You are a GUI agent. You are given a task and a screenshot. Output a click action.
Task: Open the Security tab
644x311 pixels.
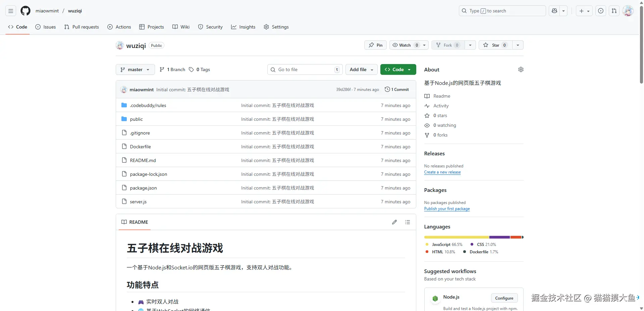(210, 27)
